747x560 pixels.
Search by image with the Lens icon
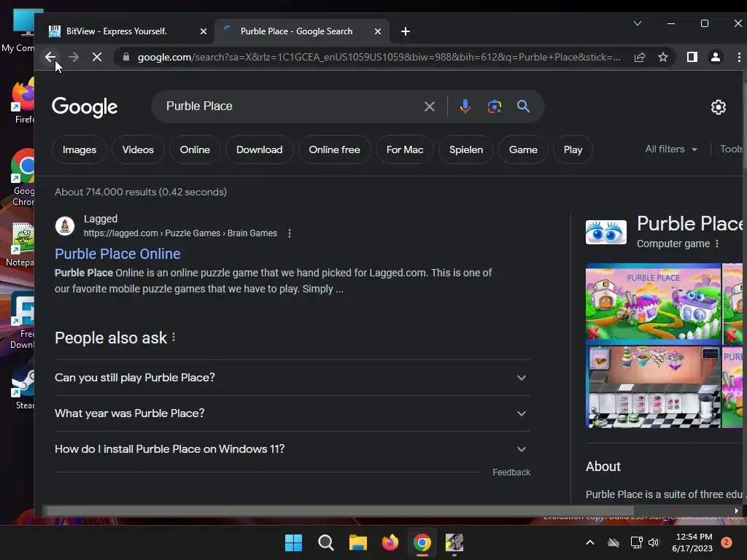click(x=494, y=106)
